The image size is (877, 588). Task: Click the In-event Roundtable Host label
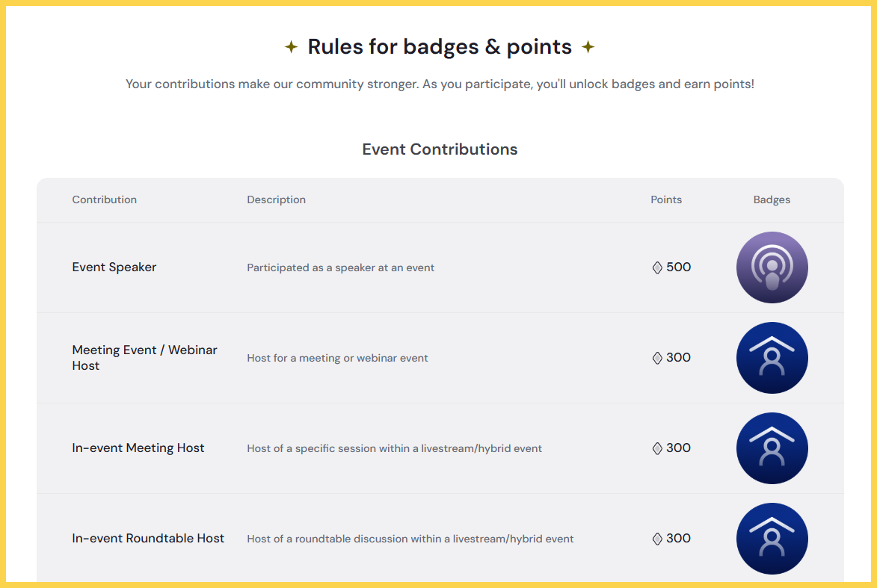(x=148, y=538)
